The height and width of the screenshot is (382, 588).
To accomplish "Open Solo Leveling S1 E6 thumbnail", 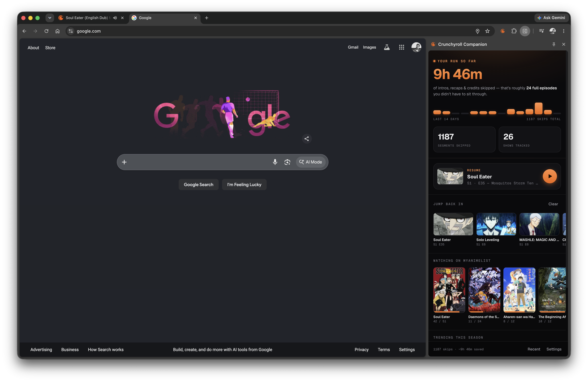I will click(496, 224).
